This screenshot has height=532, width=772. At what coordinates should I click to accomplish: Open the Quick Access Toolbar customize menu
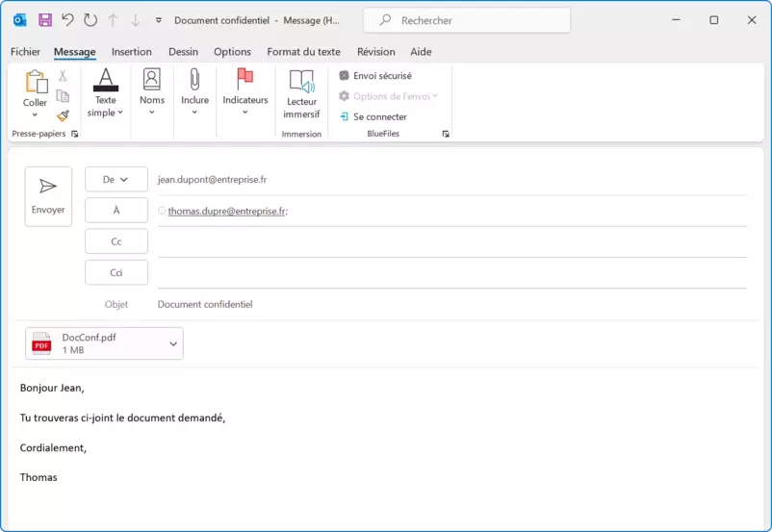pyautogui.click(x=159, y=20)
